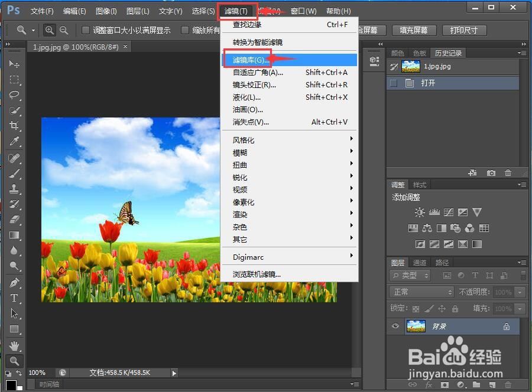Open the layer opacity slider arrow
The height and width of the screenshot is (392, 532).
pos(520,292)
